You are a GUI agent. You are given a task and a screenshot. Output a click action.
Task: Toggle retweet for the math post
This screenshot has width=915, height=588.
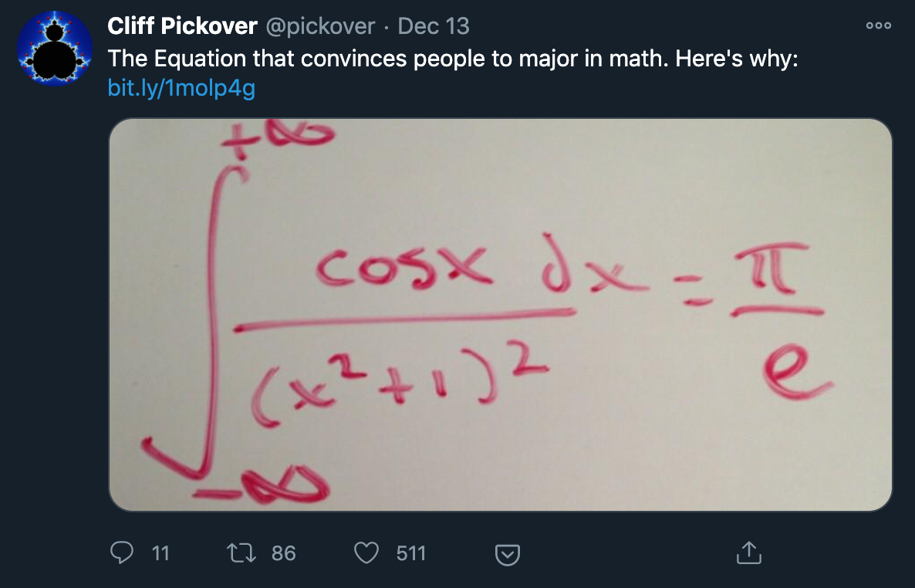click(244, 553)
